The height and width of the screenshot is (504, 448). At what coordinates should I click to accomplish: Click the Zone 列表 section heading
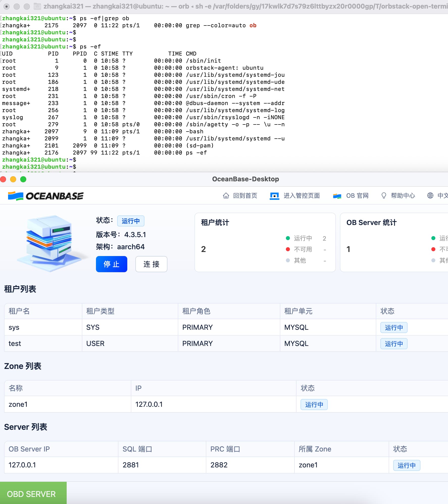pyautogui.click(x=23, y=366)
